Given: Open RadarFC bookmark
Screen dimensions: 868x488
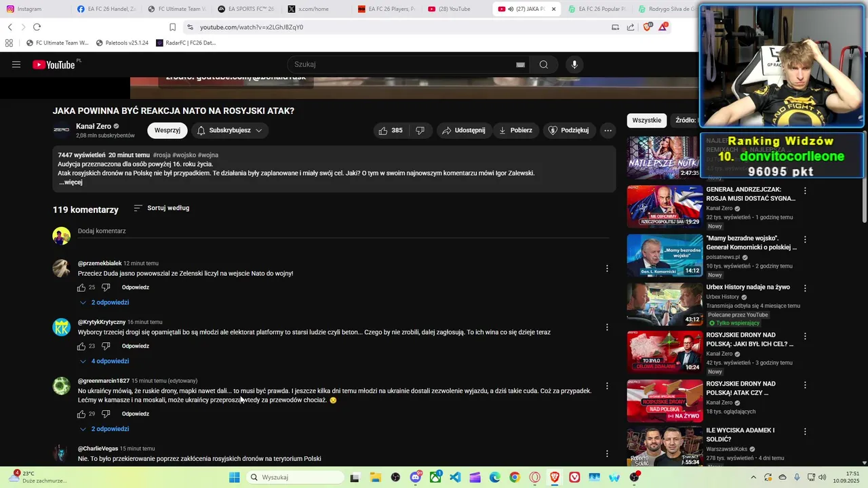Looking at the screenshot, I should click(186, 43).
